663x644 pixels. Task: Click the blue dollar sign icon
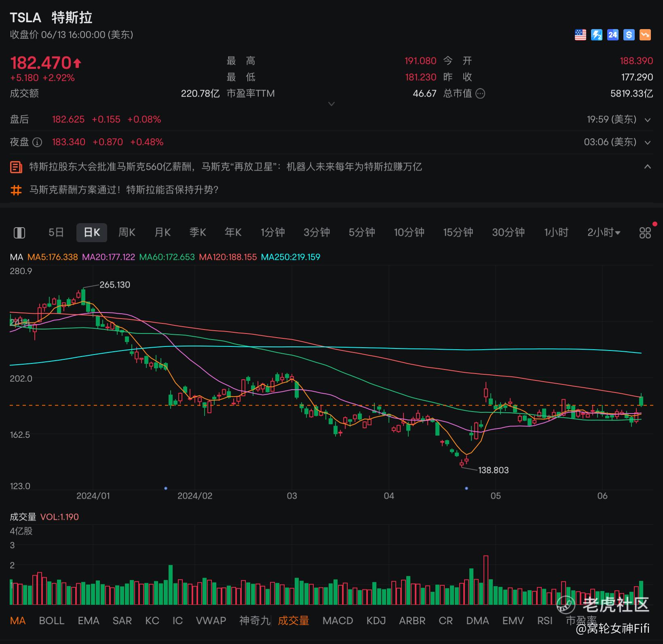[629, 35]
